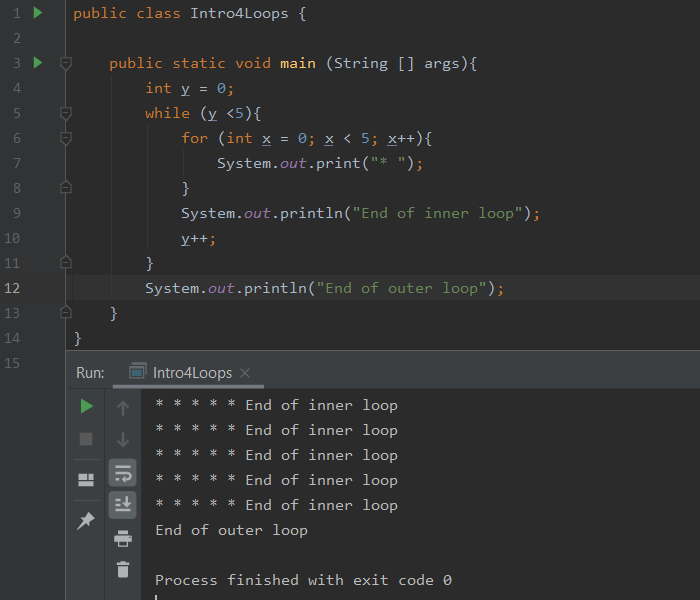This screenshot has height=600, width=700.
Task: Click the fold end marker on line 11
Action: pyautogui.click(x=66, y=263)
